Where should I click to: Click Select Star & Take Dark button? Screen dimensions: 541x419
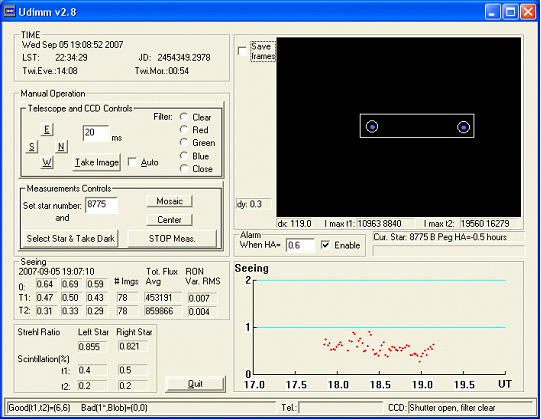pos(70,238)
